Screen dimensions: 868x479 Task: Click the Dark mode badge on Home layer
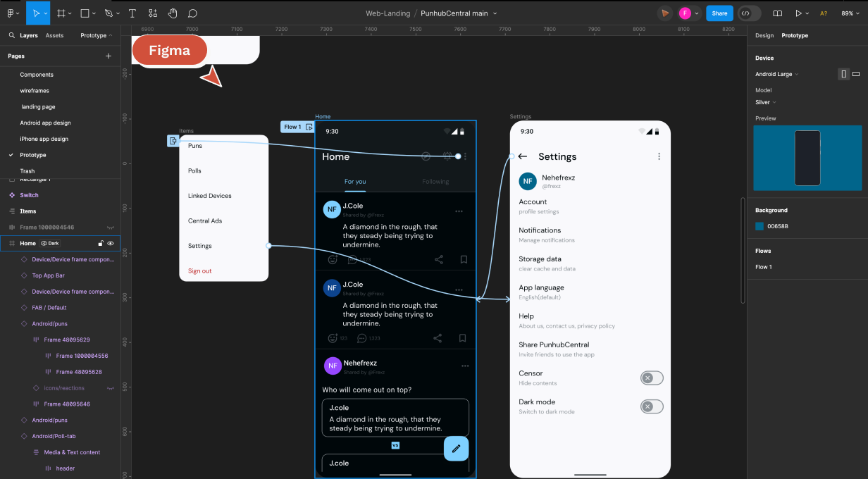point(50,243)
